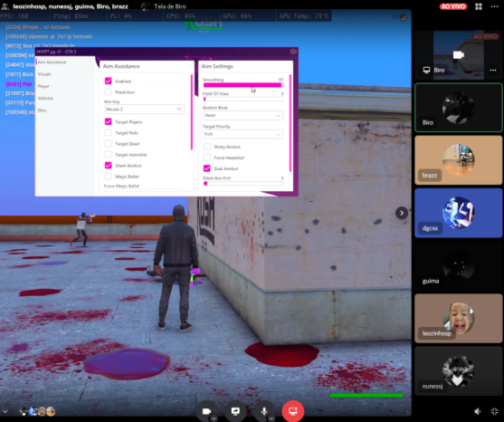Open the Aimbot Bone Head dropdown
Screen dimensions: 504x422
[x=243, y=115]
